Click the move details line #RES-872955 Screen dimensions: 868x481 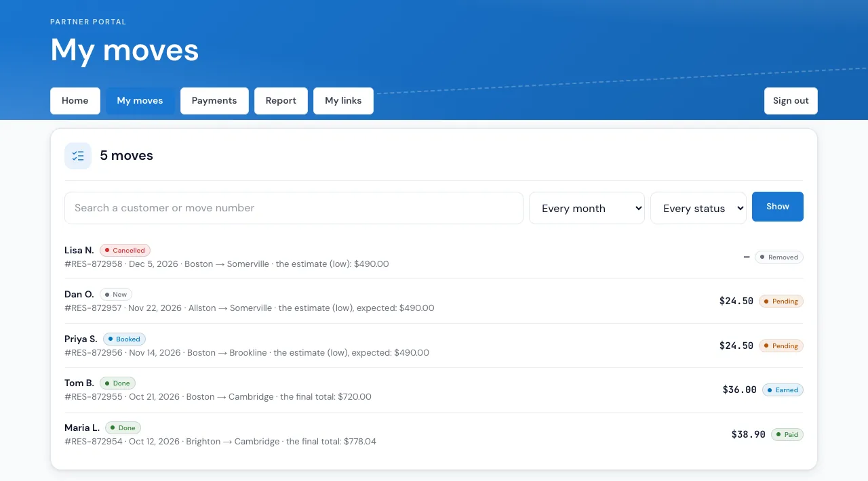coord(218,396)
